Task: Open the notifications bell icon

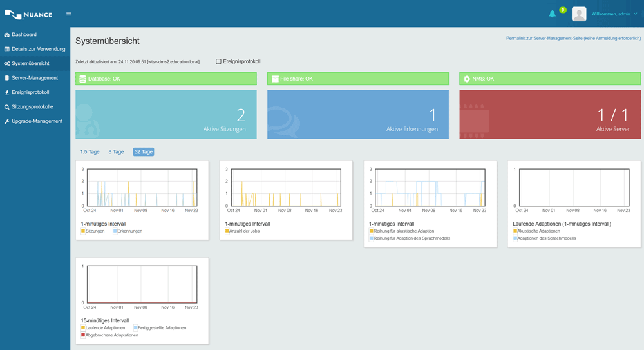Action: [552, 14]
